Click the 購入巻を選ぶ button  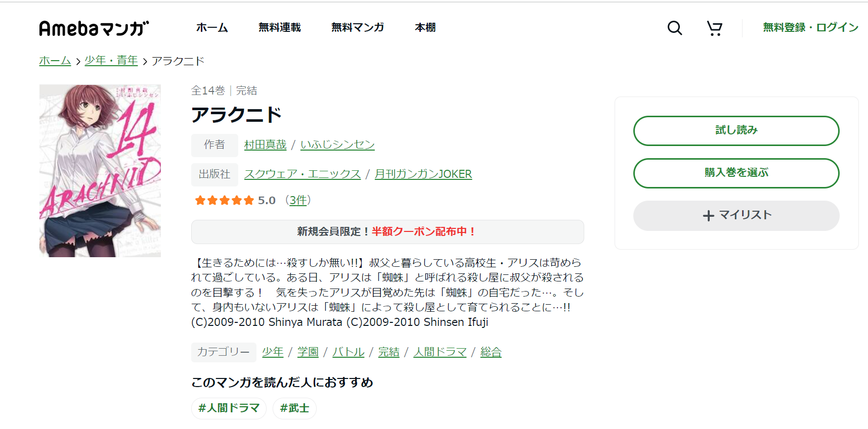point(736,173)
